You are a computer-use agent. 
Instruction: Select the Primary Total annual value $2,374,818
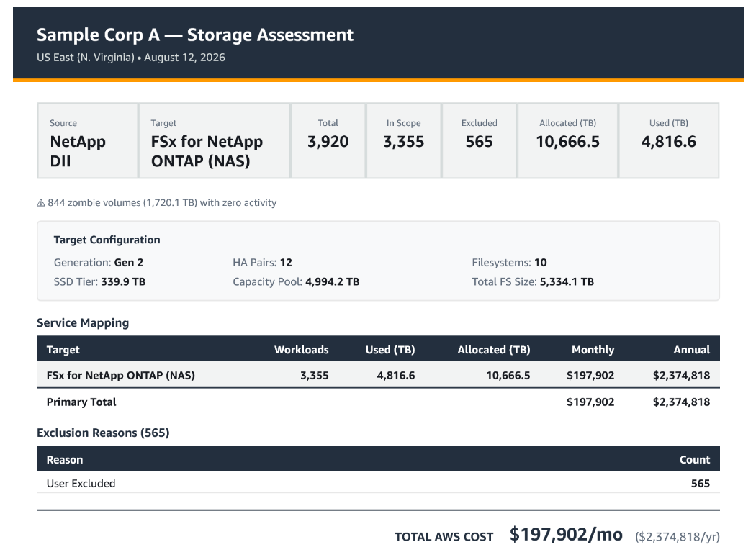(681, 402)
